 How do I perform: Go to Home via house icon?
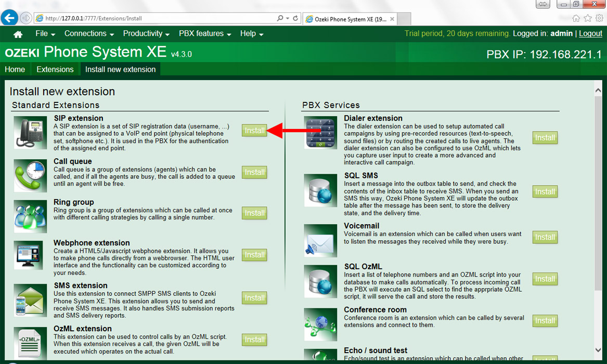coord(18,34)
